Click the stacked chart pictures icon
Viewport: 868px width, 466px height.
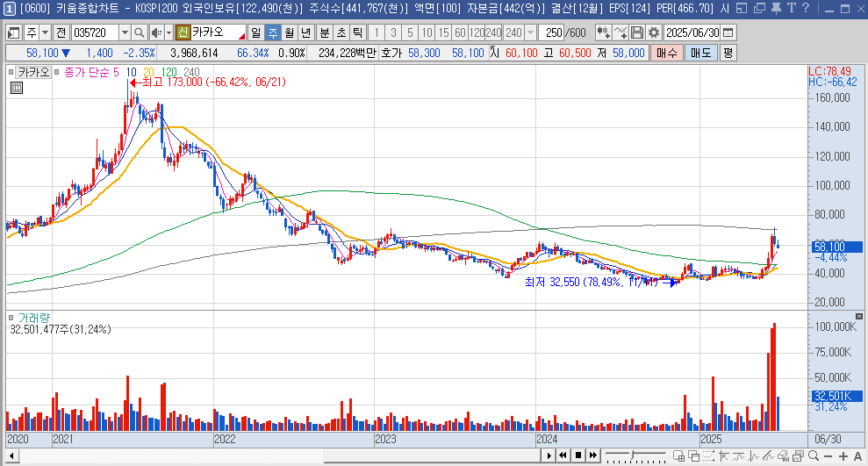(x=799, y=456)
